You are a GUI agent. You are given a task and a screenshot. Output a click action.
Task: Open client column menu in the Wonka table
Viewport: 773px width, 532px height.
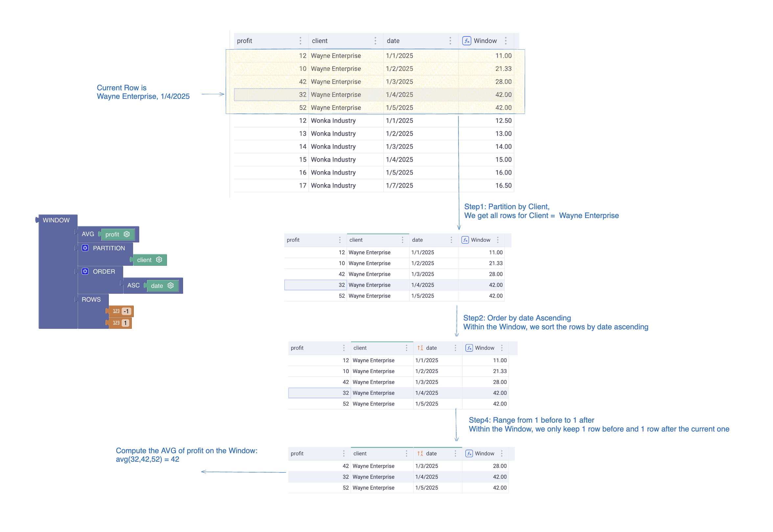tap(375, 41)
